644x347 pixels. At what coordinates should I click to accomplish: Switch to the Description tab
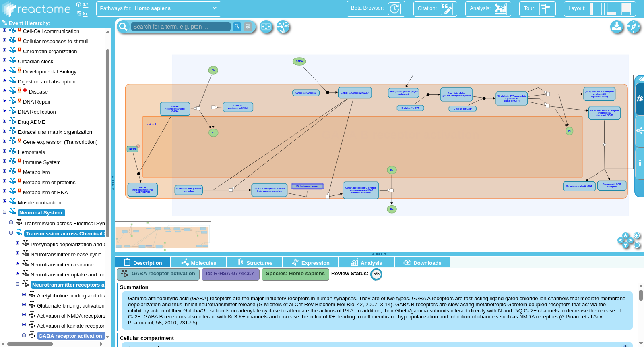(143, 262)
